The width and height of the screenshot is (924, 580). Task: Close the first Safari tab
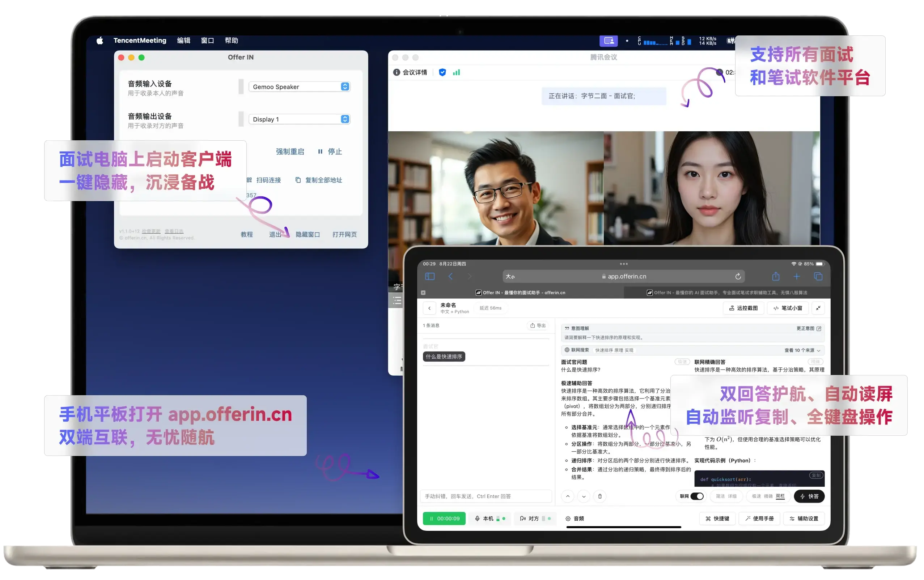point(423,293)
